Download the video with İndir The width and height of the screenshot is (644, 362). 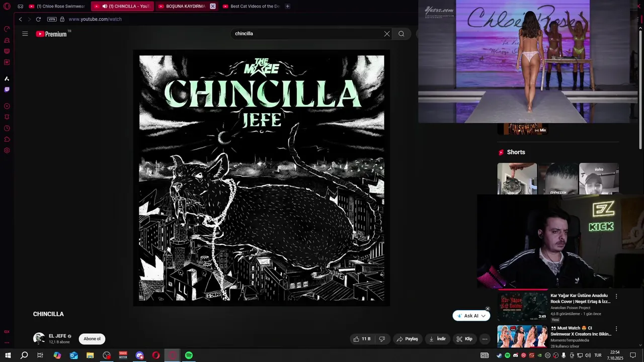point(437,339)
